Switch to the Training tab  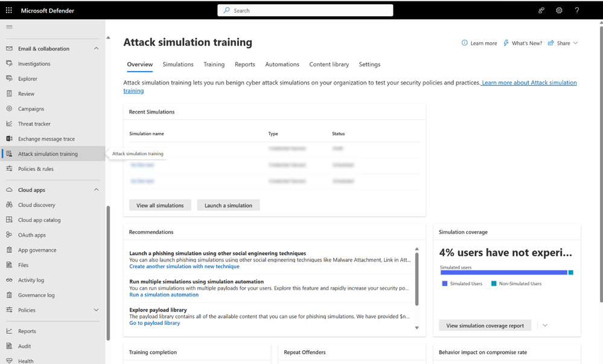[214, 64]
